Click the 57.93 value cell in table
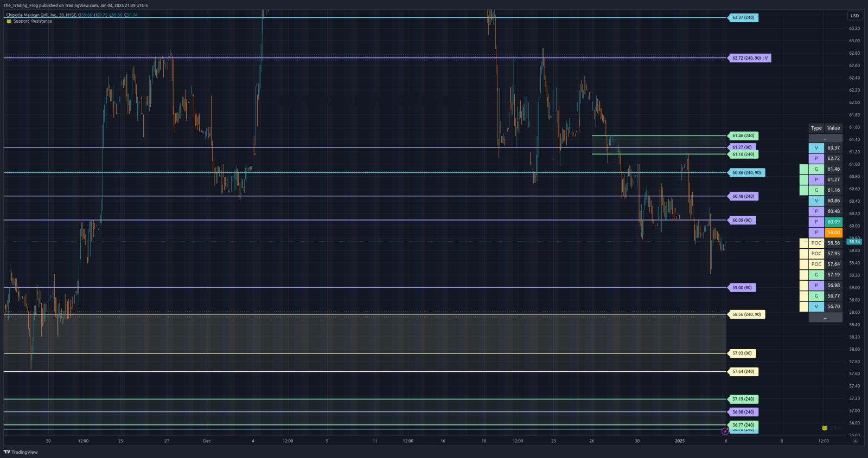The height and width of the screenshot is (458, 868). [833, 254]
